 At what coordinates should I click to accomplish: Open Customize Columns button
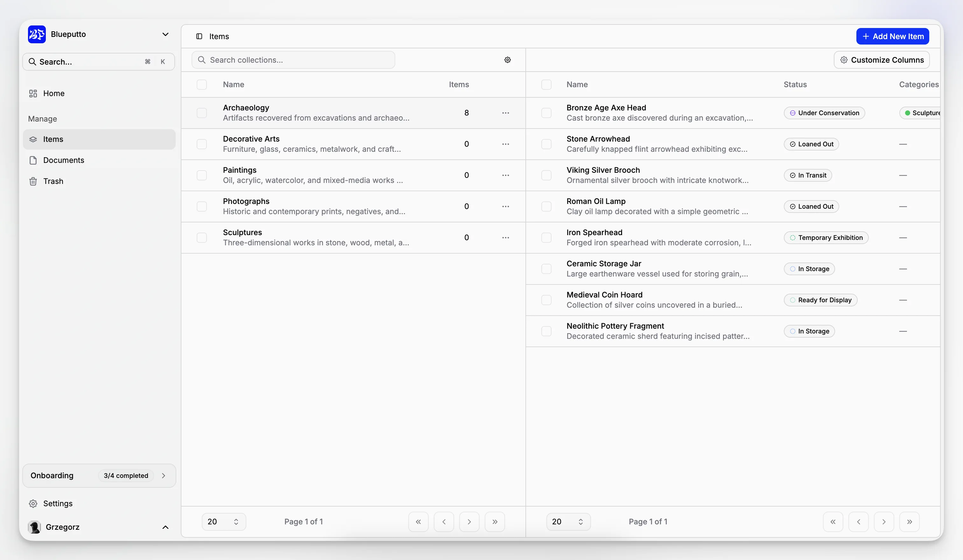pos(882,60)
